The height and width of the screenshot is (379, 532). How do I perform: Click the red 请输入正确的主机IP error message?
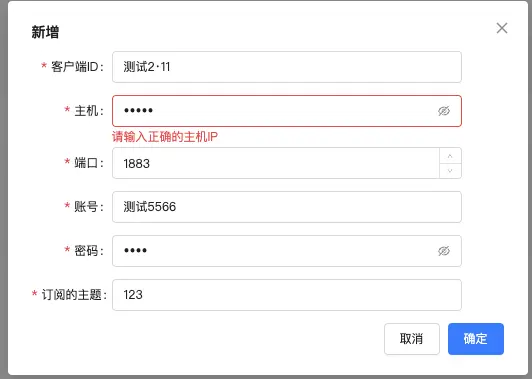click(x=165, y=137)
